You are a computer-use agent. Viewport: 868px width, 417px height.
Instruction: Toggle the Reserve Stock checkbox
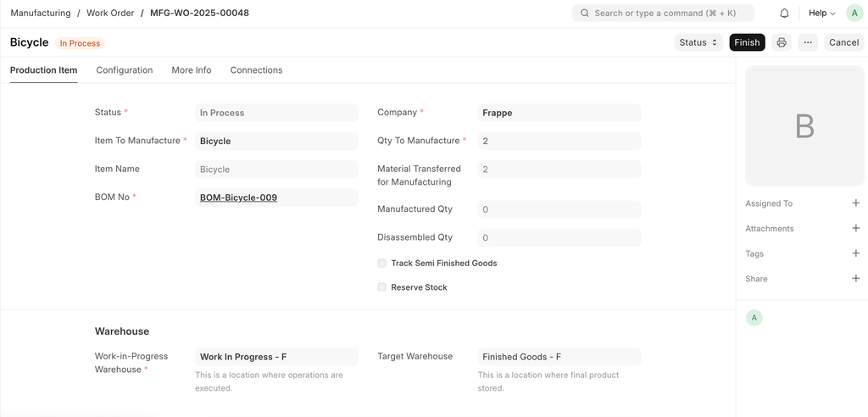pyautogui.click(x=382, y=287)
